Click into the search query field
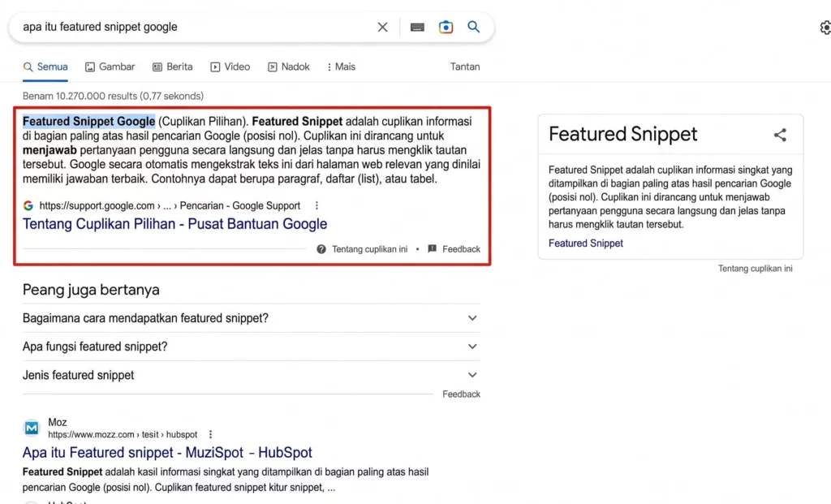Viewport: 831px width, 504px height. pyautogui.click(x=196, y=27)
